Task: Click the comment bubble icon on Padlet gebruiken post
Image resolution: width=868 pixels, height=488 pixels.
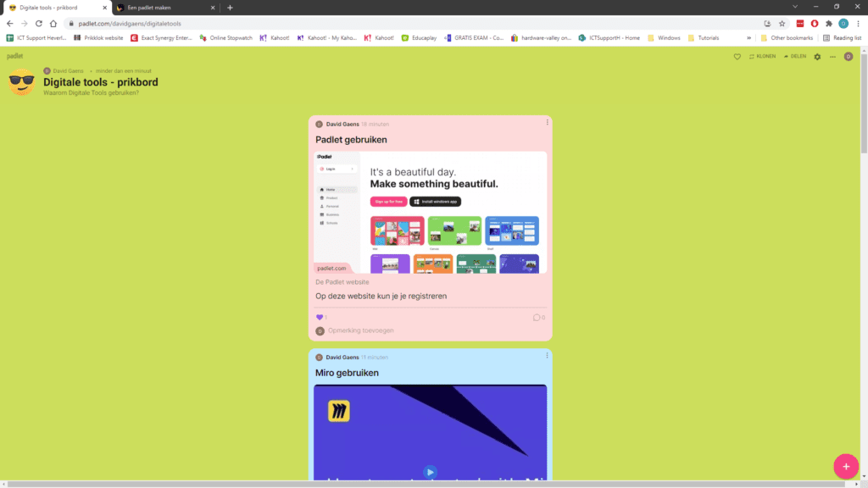Action: (x=536, y=318)
